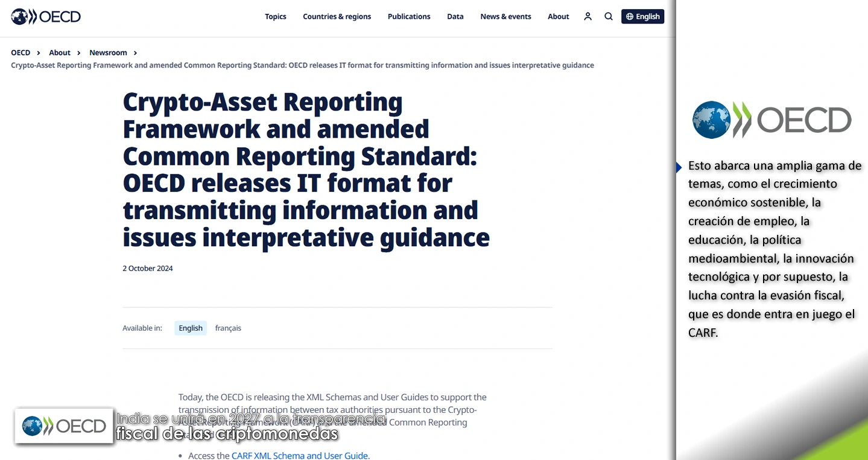
Task: Go to Newsroom breadcrumb link
Action: pos(108,53)
